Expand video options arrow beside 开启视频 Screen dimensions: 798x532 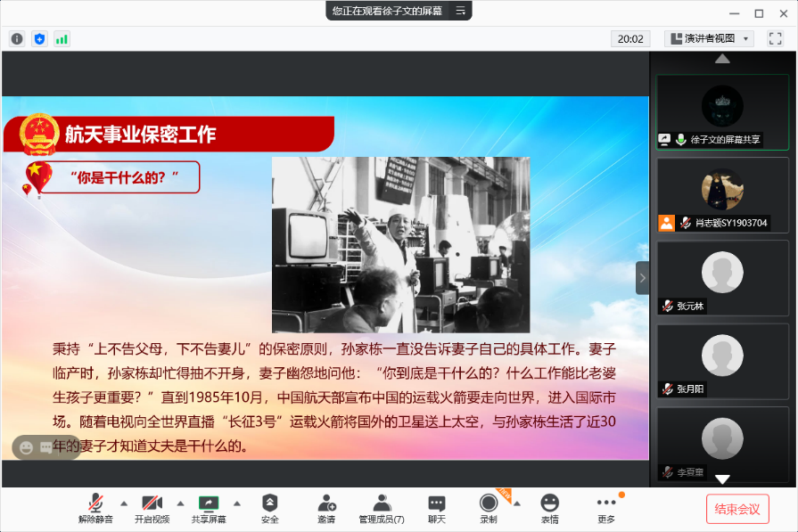[x=180, y=503]
